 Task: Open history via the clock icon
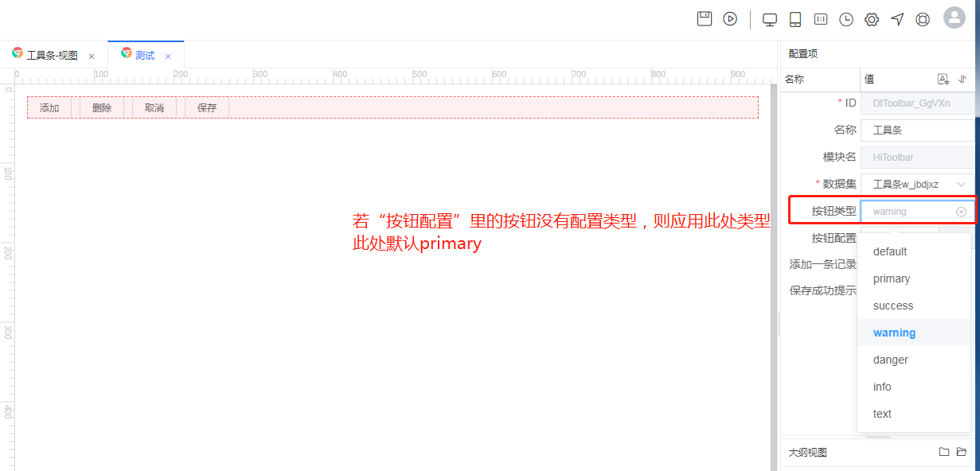pyautogui.click(x=845, y=20)
